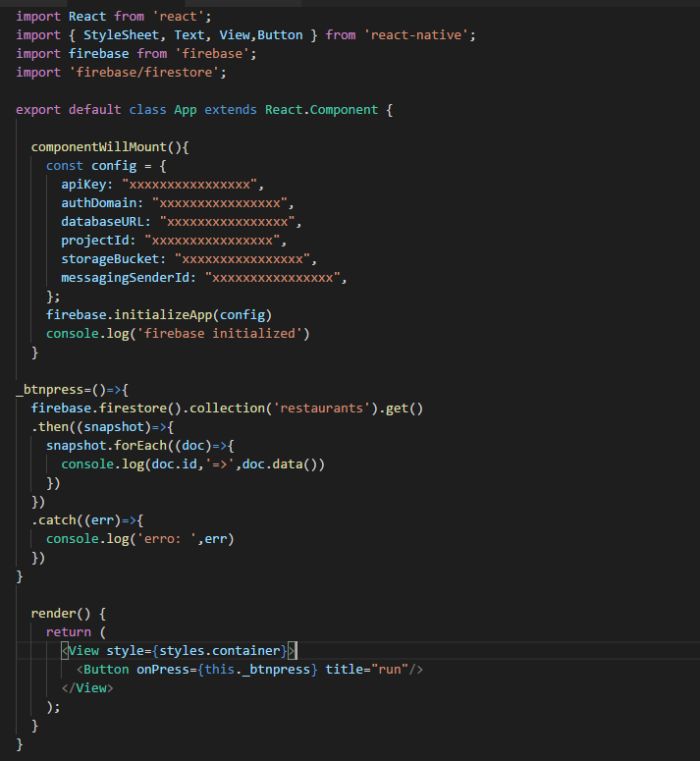Click the import 'firebase/firestore' line
This screenshot has width=700, height=761.
pos(121,73)
